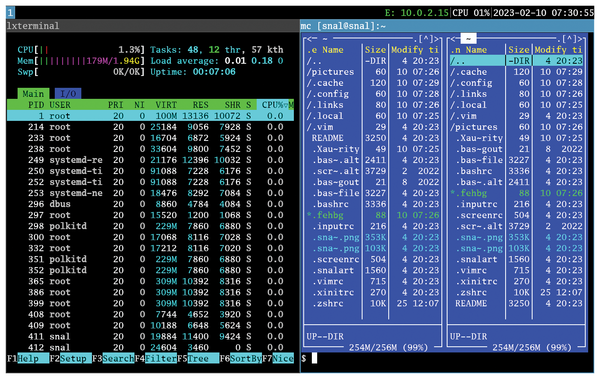Select *.fehbg in left mc panel
600x379 pixels.
click(373, 215)
